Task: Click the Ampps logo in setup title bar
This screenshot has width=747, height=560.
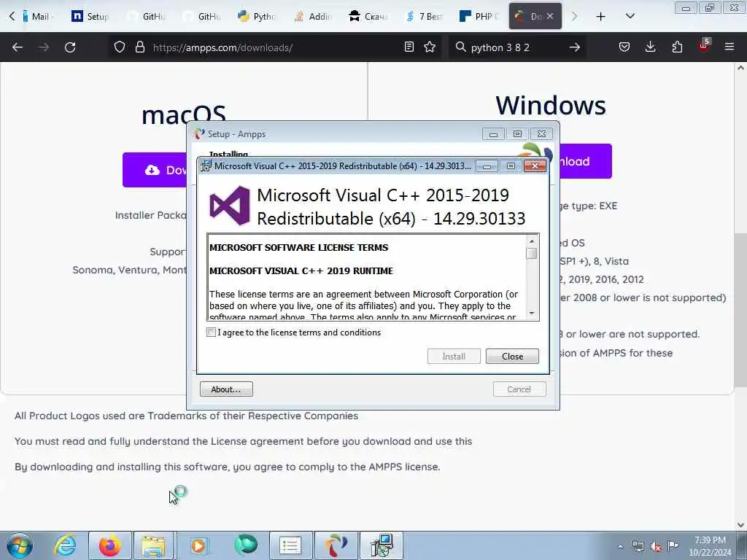Action: [x=199, y=134]
